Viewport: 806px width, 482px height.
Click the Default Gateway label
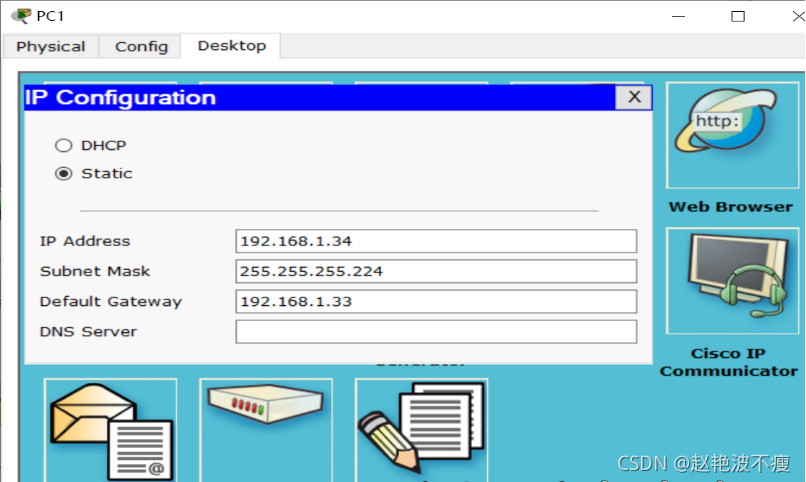pyautogui.click(x=111, y=302)
